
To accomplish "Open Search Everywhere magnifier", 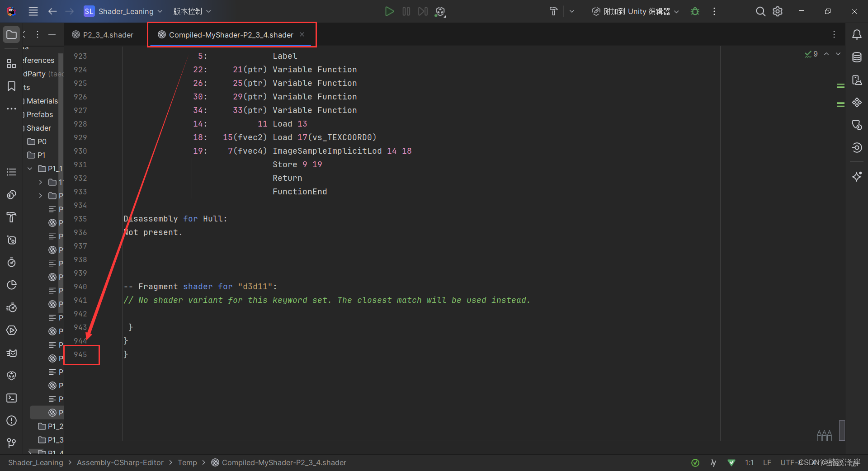I will [x=760, y=11].
